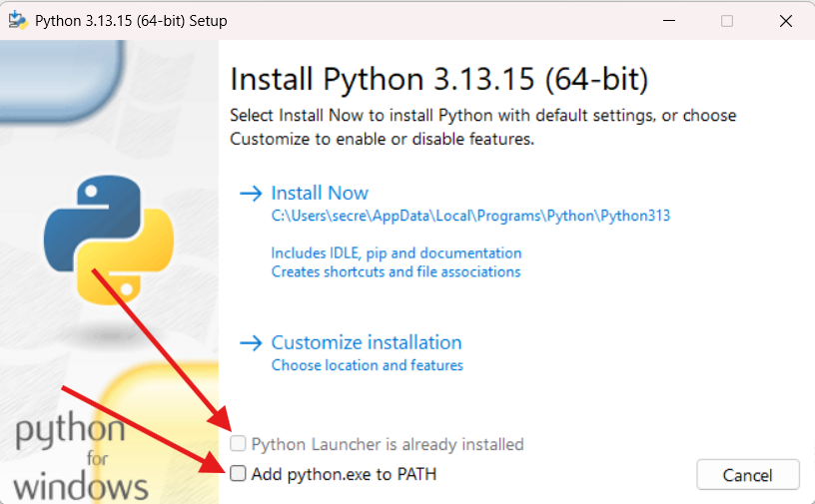Click the Python setup icon in title bar

pos(18,21)
